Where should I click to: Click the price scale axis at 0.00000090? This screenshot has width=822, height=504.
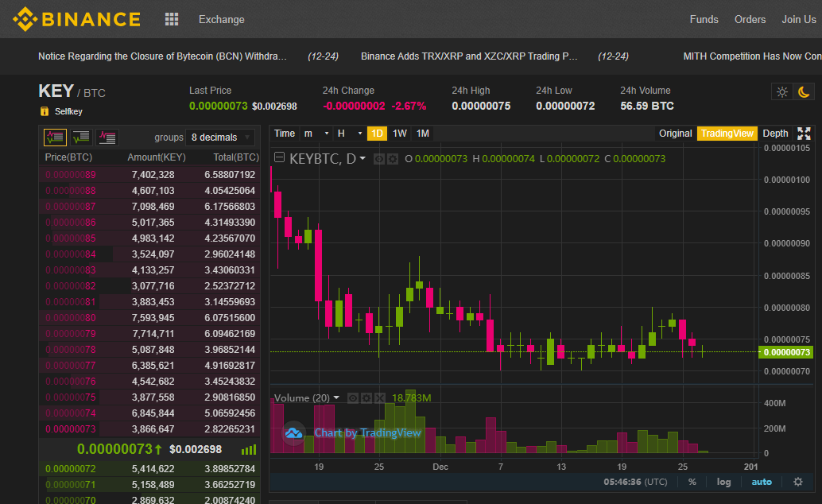tap(787, 243)
